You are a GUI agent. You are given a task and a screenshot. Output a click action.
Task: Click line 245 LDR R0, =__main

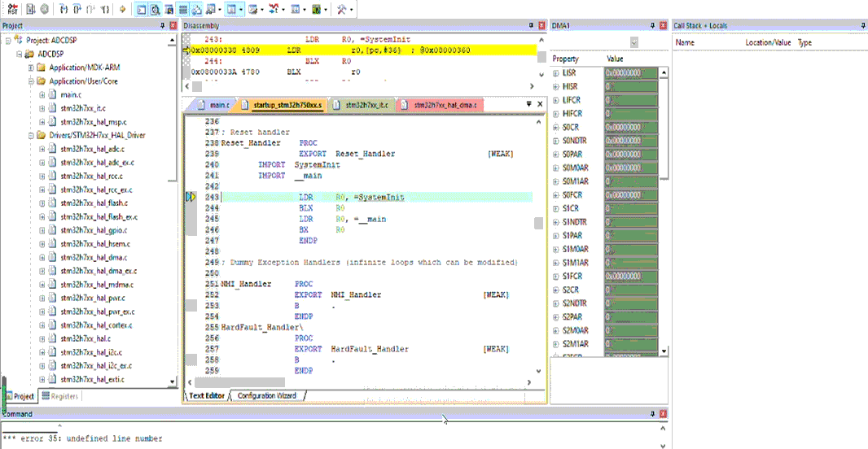click(342, 219)
